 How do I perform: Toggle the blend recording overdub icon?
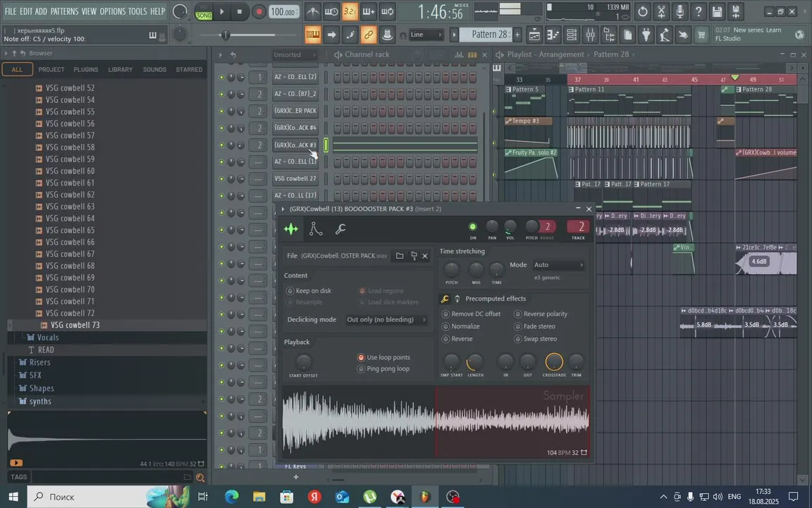click(368, 11)
